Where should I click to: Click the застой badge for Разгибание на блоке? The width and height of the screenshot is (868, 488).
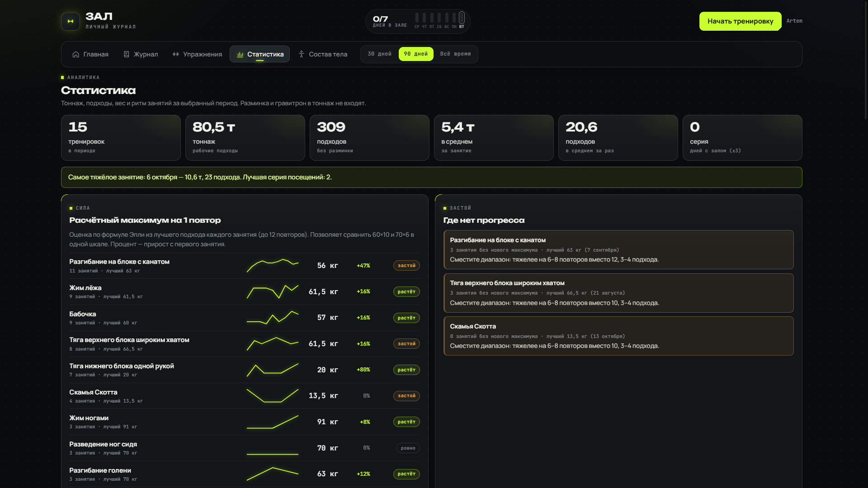(406, 266)
